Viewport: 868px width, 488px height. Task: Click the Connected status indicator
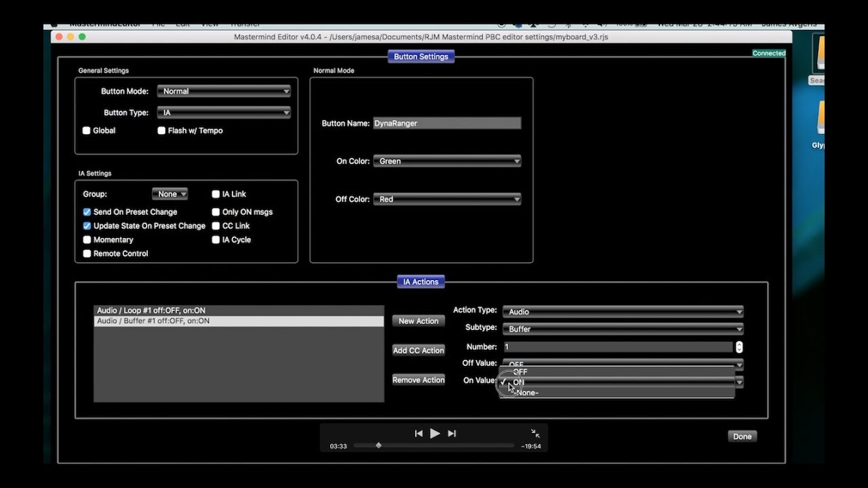pyautogui.click(x=769, y=53)
